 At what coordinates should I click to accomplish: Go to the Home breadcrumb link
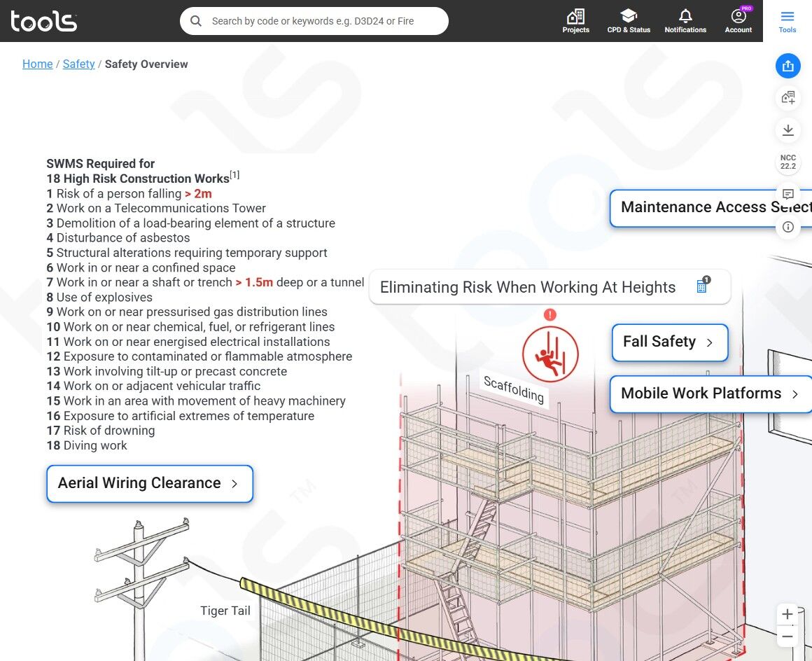[37, 64]
